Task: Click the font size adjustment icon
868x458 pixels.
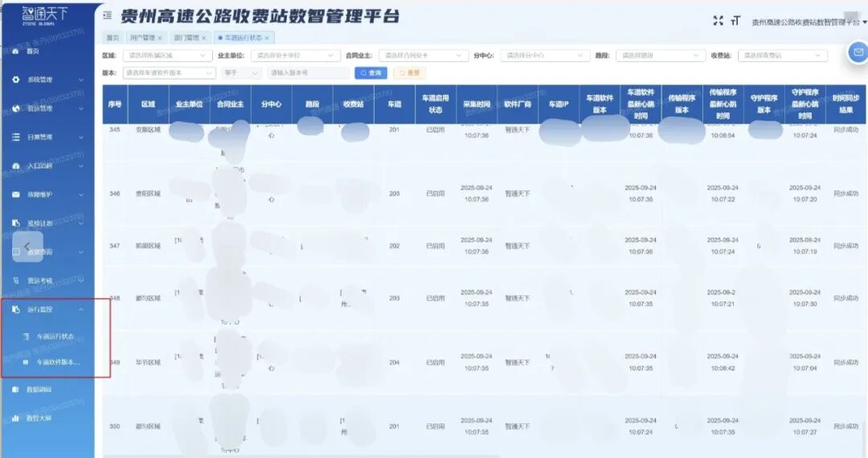Action: click(x=735, y=21)
